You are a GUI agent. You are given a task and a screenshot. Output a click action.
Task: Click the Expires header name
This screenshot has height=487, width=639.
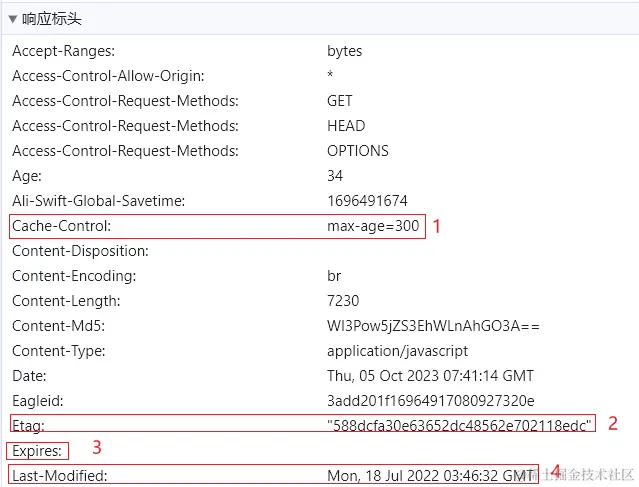[36, 451]
